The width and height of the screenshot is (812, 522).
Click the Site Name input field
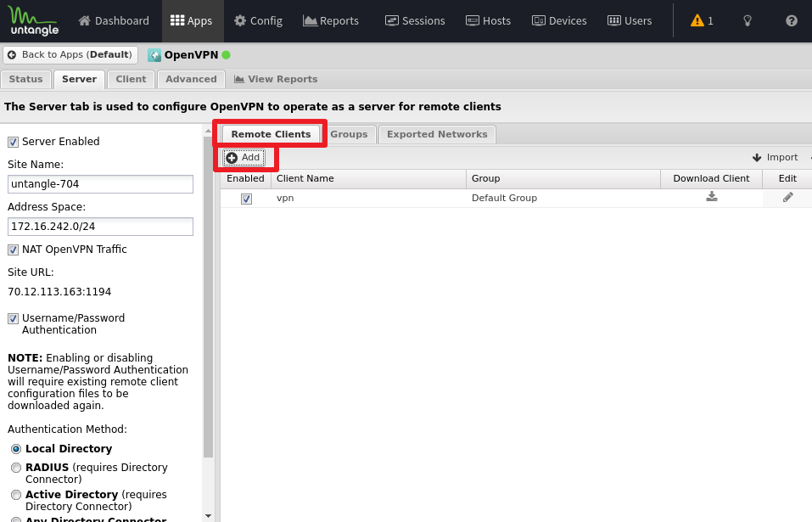click(x=100, y=184)
